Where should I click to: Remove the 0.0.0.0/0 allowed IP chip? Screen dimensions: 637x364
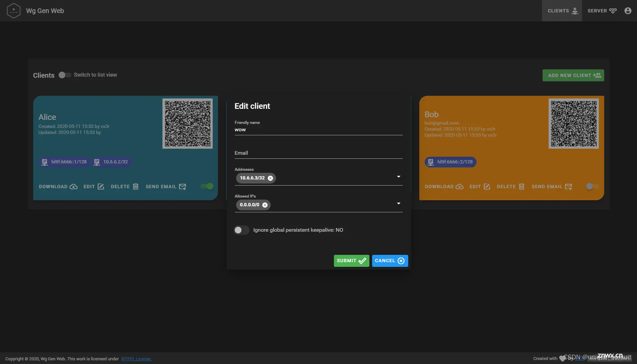point(265,205)
